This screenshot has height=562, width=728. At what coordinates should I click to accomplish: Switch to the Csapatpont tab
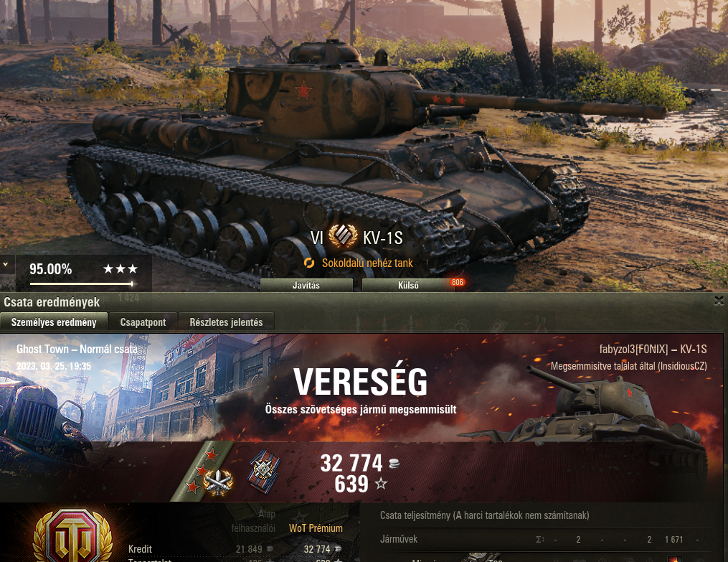(x=143, y=322)
